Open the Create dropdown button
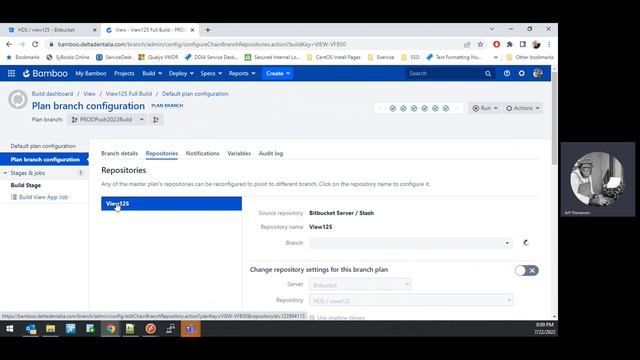The width and height of the screenshot is (640, 360). click(x=278, y=73)
